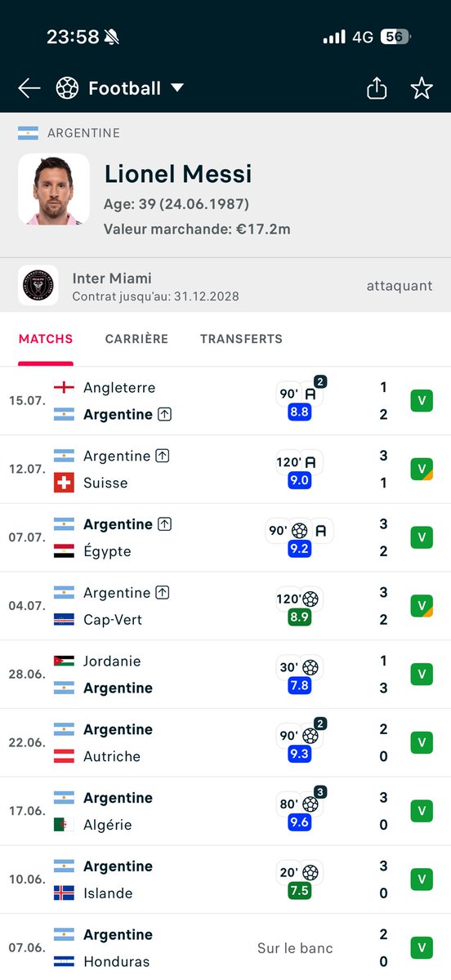Screen dimensions: 451x980
Task: Tap the 7.5 green rating badge
Action: [x=299, y=891]
